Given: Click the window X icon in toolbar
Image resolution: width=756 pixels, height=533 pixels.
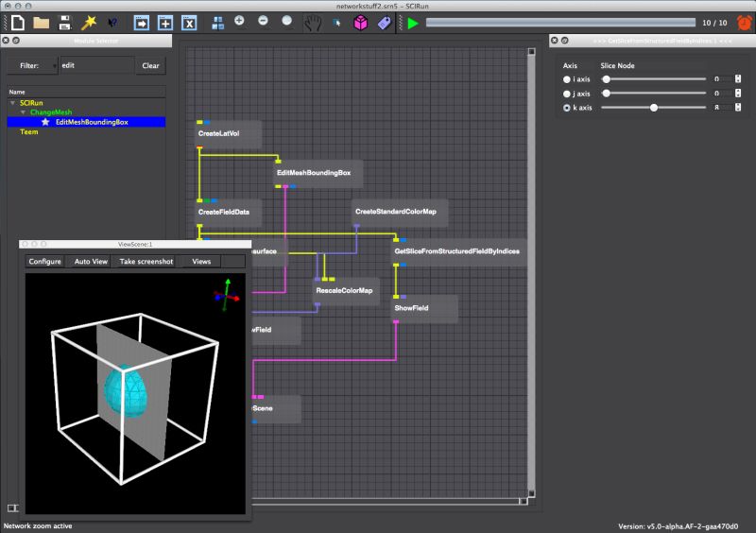Looking at the screenshot, I should coord(189,23).
